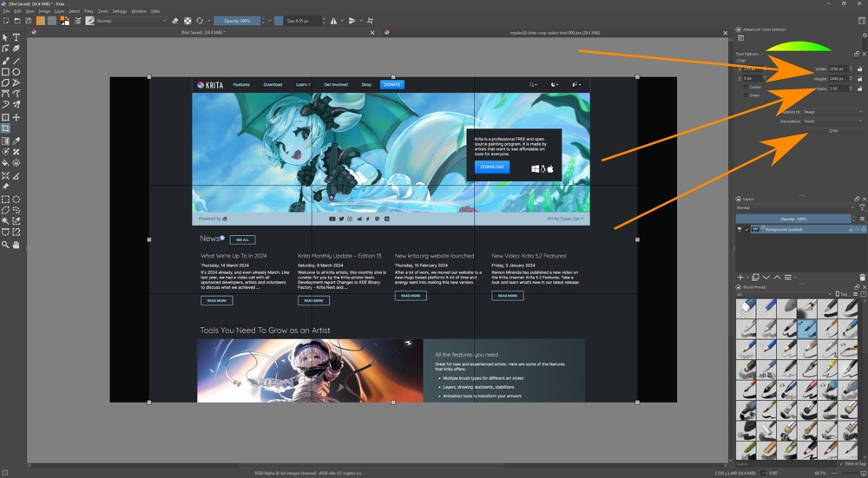868x478 pixels.
Task: Select the Ellipse shape tool
Action: pyautogui.click(x=16, y=72)
